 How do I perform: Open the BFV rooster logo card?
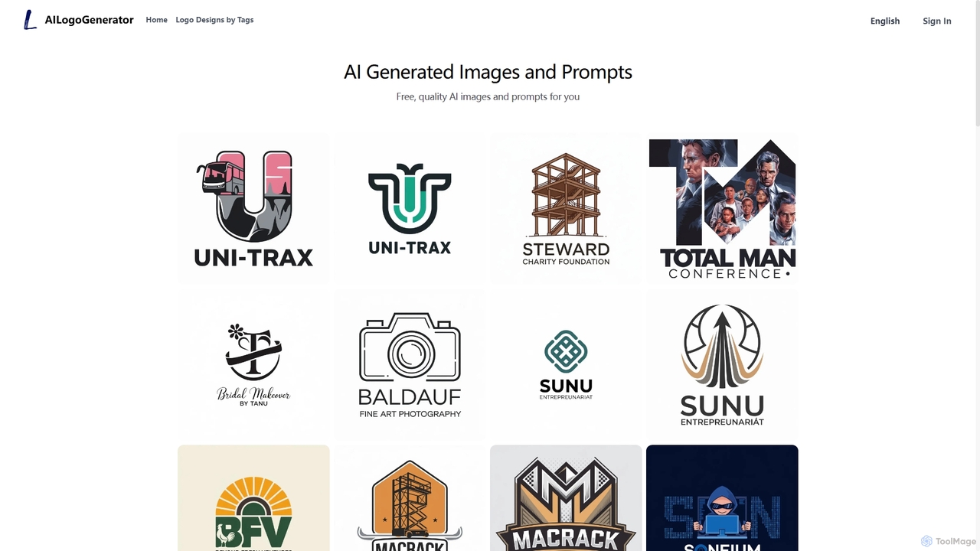point(253,498)
